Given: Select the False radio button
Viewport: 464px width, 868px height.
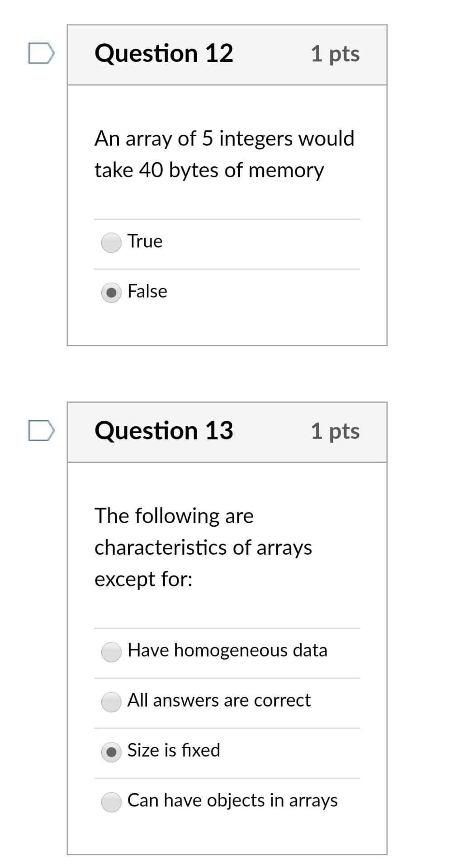Looking at the screenshot, I should coord(111,292).
